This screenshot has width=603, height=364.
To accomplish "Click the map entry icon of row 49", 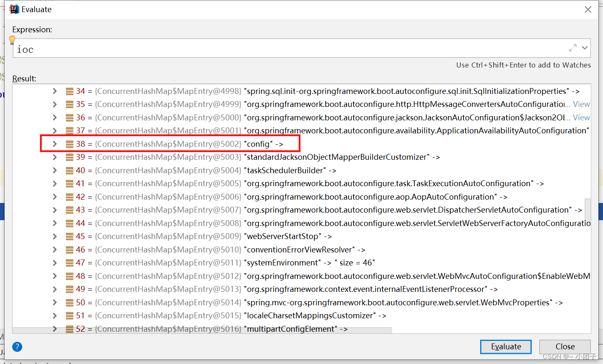I will 70,289.
